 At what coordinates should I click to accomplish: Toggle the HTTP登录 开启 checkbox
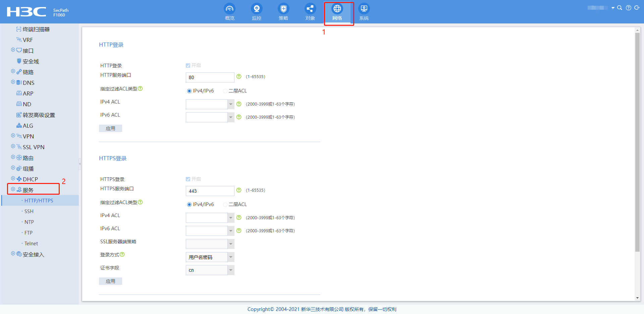click(188, 65)
